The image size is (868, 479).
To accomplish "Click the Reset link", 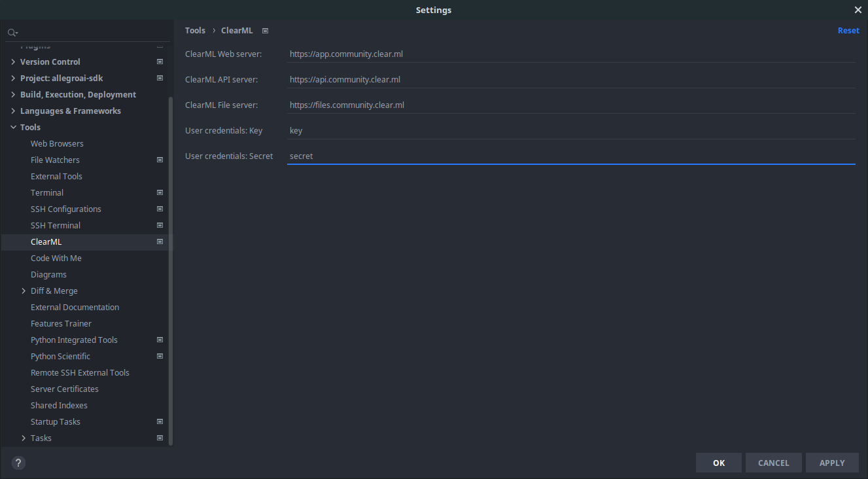I will tap(848, 31).
